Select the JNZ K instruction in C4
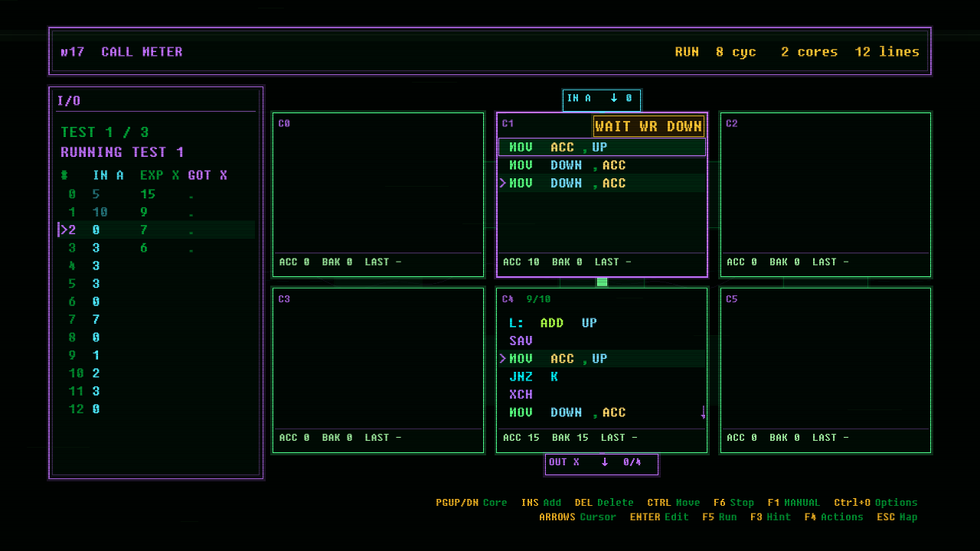 click(602, 377)
